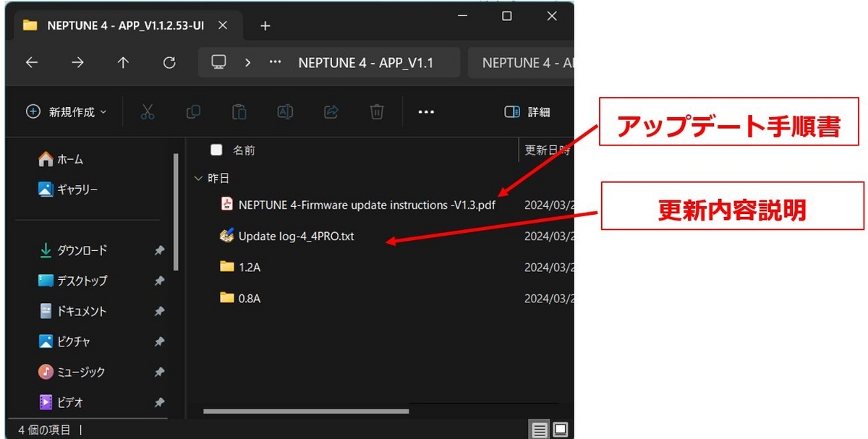This screenshot has height=439, width=868.
Task: Click the Delete trash icon
Action: [x=377, y=112]
